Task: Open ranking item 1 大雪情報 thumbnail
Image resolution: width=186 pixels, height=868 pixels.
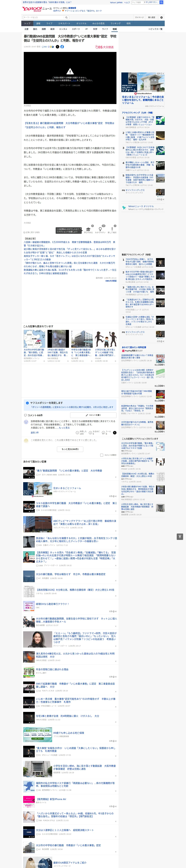Action: [160, 120]
